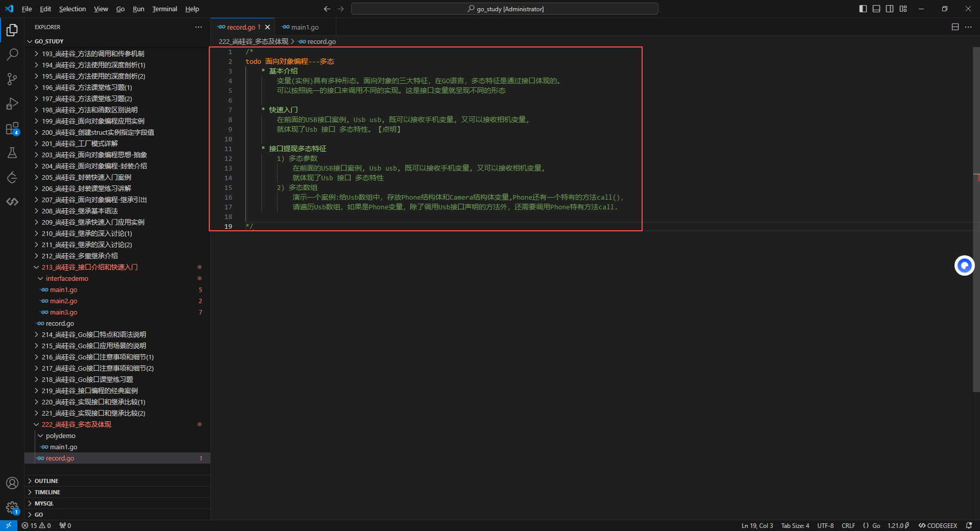Open the Manage settings gear

12,508
